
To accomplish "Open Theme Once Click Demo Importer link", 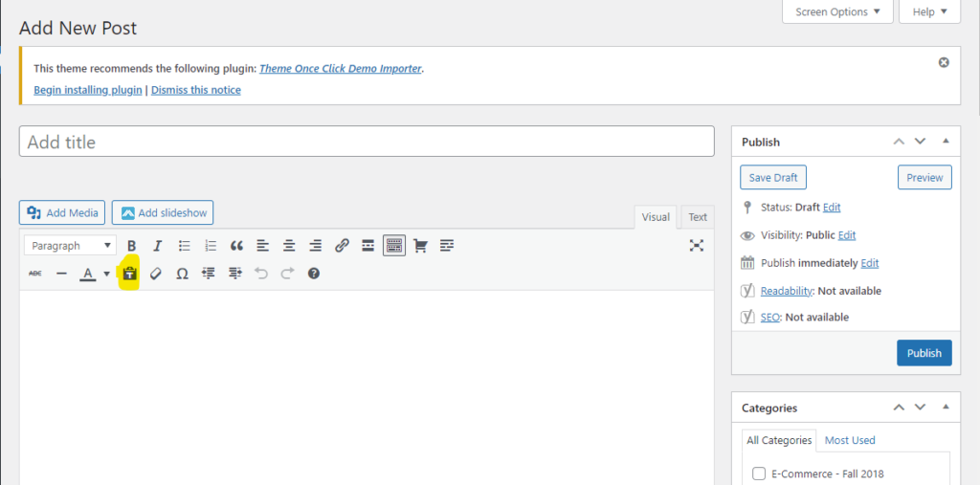I will 341,69.
